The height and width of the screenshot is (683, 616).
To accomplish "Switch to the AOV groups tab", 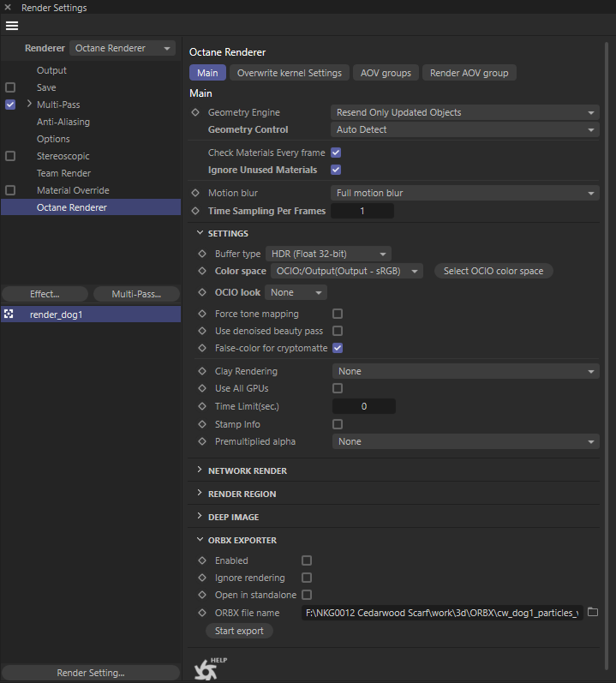I will [x=385, y=73].
